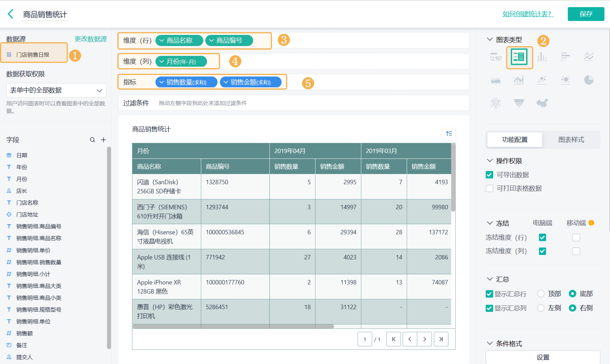The width and height of the screenshot is (610, 364).
Task: Add a new field with plus icon
Action: (x=103, y=140)
